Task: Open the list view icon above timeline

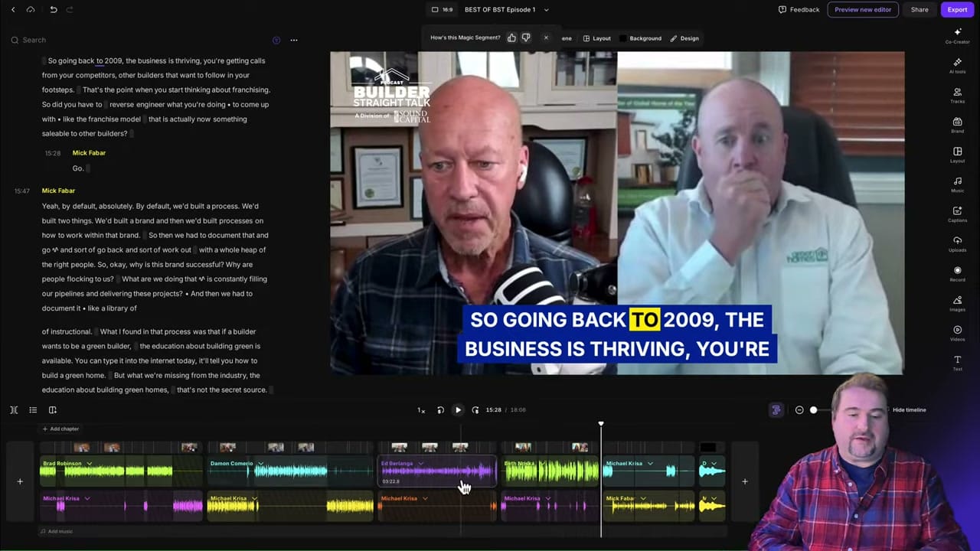Action: (x=33, y=410)
